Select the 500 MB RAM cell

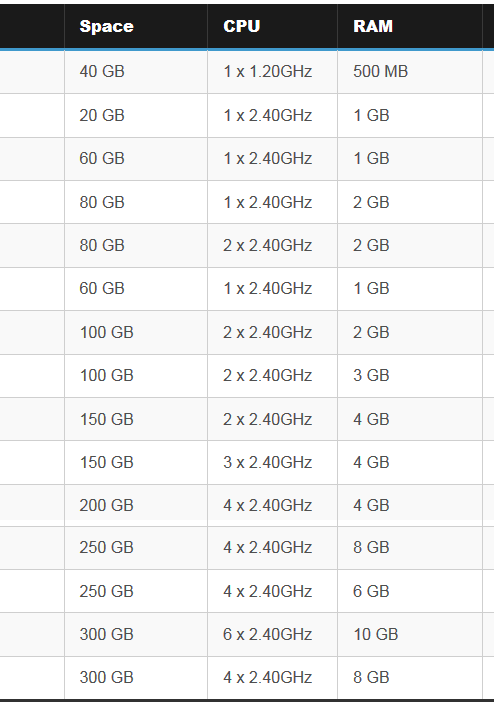coord(410,72)
